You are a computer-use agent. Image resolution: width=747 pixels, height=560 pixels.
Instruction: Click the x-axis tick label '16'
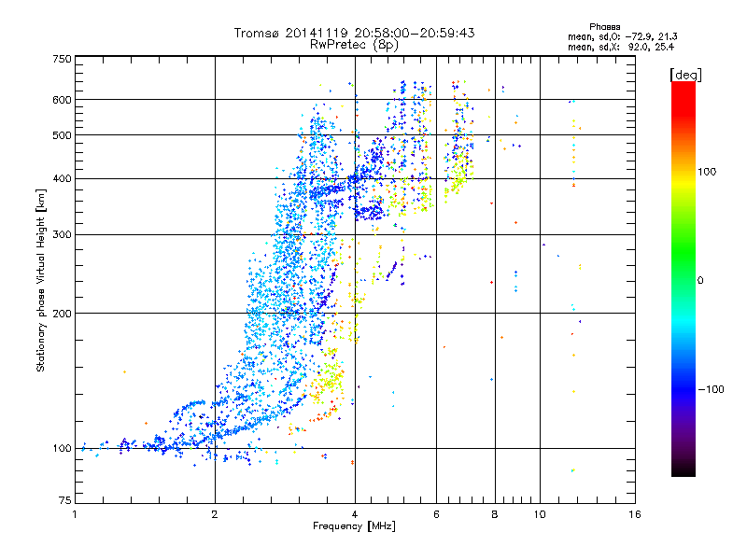[635, 514]
